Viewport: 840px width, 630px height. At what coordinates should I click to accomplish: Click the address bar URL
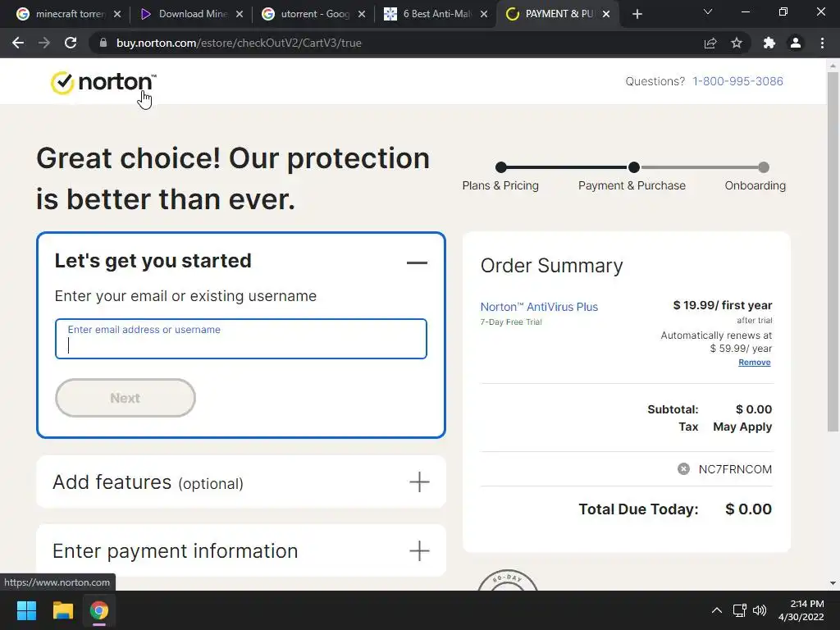click(239, 43)
